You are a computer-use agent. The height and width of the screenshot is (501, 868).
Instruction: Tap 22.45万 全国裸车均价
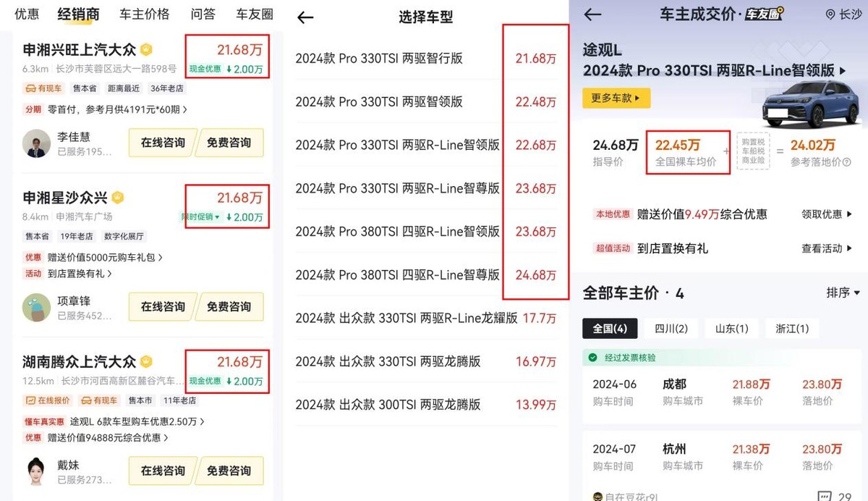[686, 152]
